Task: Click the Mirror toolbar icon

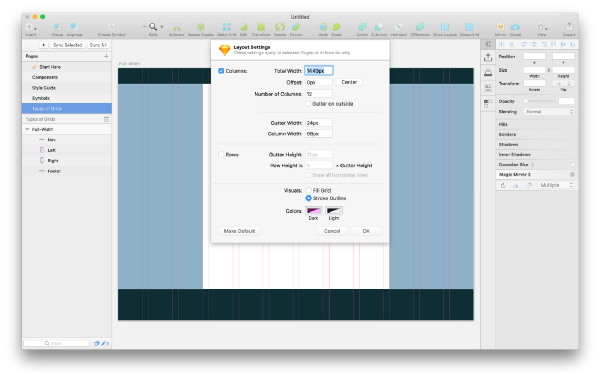Action: pyautogui.click(x=500, y=27)
